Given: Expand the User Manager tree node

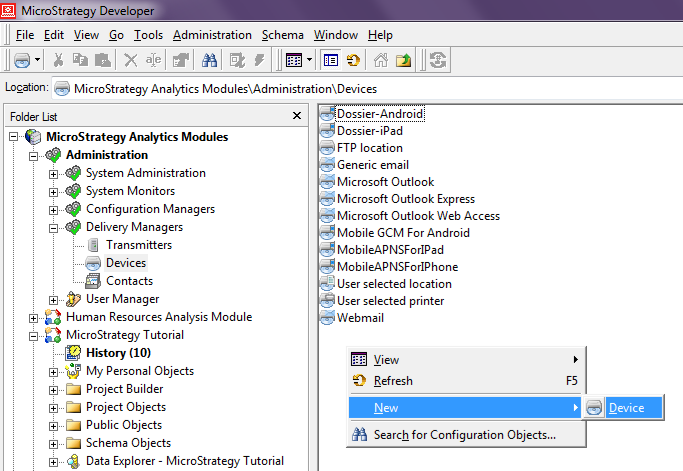Looking at the screenshot, I should point(54,299).
